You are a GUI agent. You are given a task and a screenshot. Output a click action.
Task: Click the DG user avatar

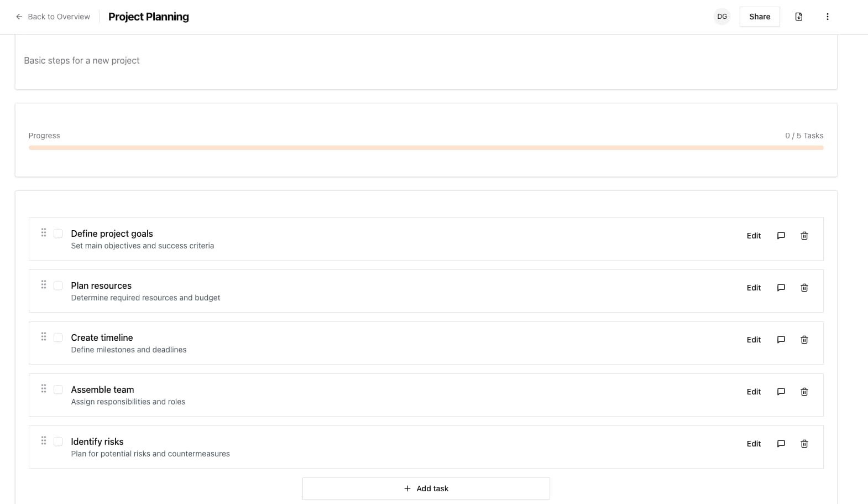722,17
